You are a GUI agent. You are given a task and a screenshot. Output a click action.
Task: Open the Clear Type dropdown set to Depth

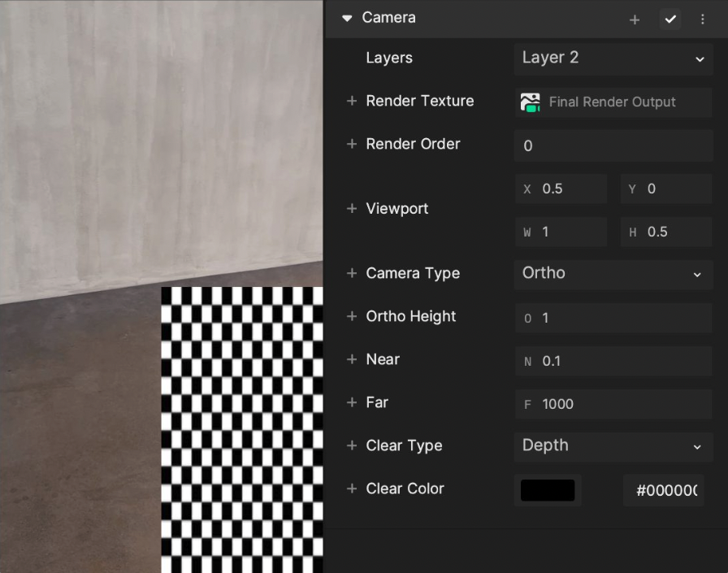(613, 446)
